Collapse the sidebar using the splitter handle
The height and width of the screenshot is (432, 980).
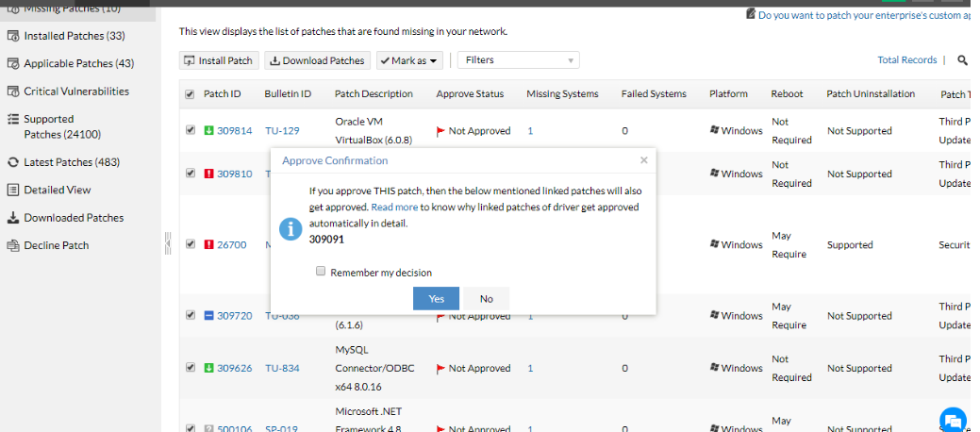point(168,242)
